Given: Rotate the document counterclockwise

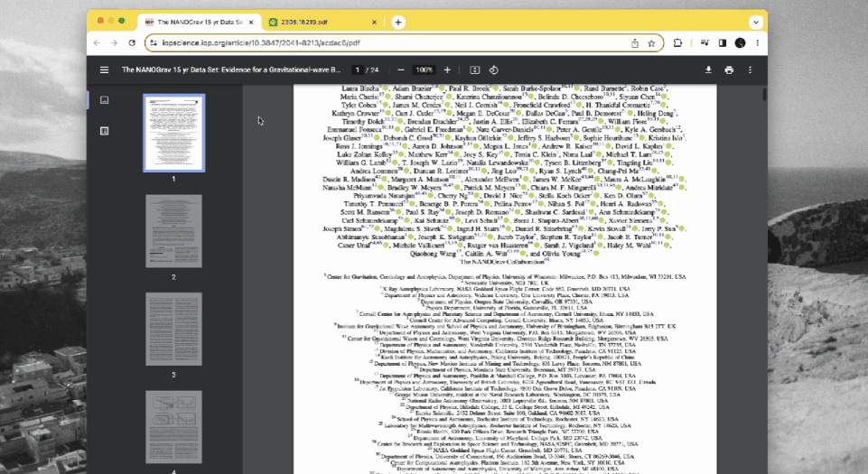Looking at the screenshot, I should click(x=494, y=70).
